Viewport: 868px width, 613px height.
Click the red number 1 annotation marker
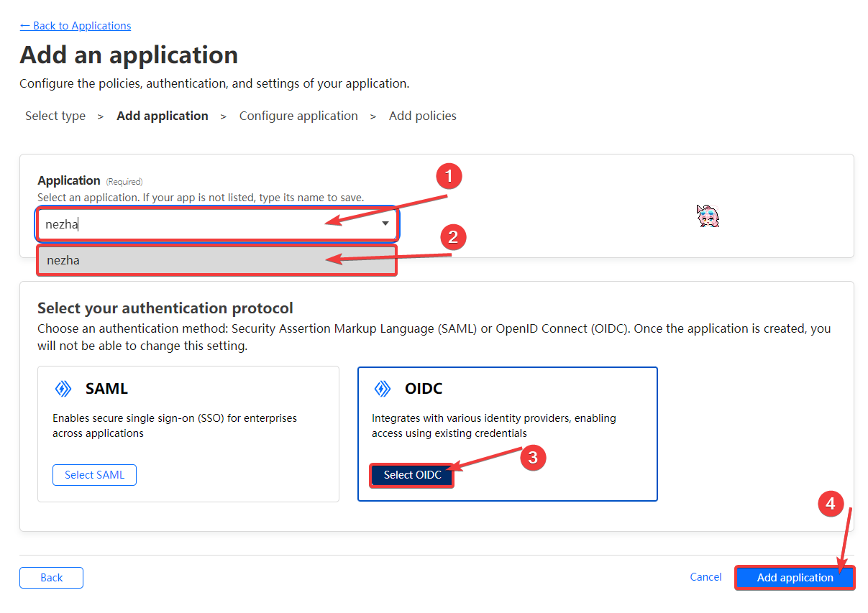[449, 176]
